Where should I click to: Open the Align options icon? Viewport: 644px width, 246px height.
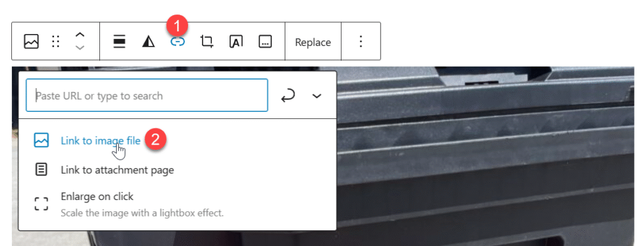click(x=119, y=42)
